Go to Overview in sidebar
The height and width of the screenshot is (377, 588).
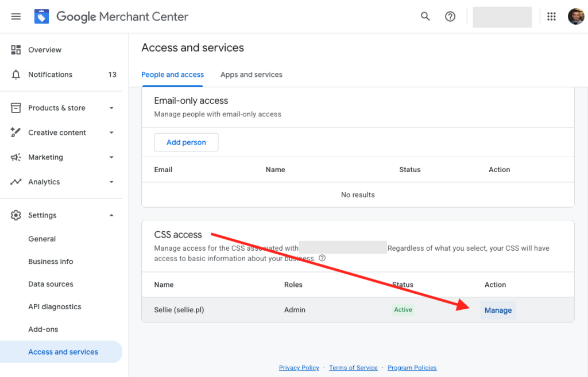point(45,50)
